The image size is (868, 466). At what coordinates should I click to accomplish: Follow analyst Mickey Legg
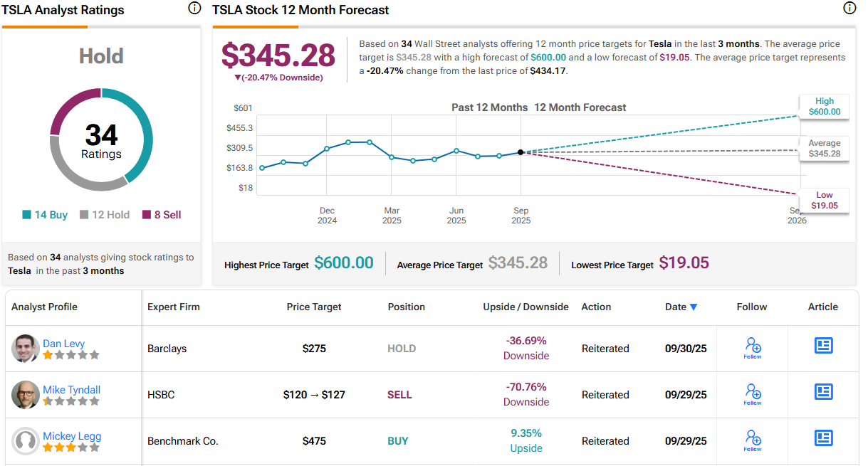coord(753,440)
